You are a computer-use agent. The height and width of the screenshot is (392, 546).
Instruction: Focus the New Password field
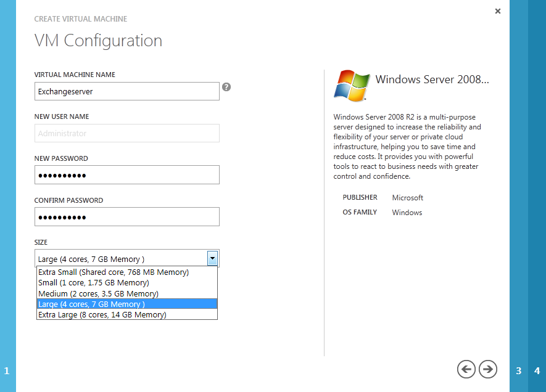[x=126, y=175]
